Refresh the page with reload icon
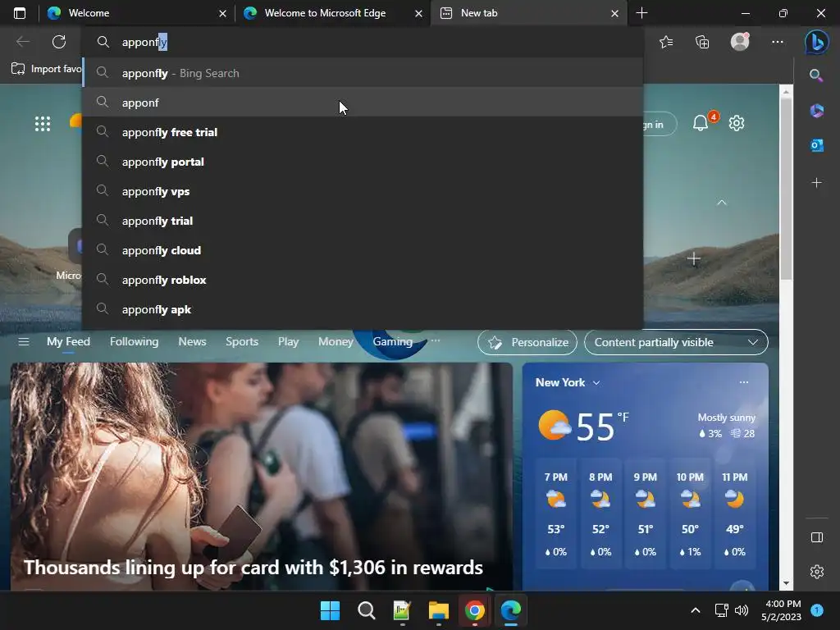Viewport: 840px width, 630px height. 59,42
